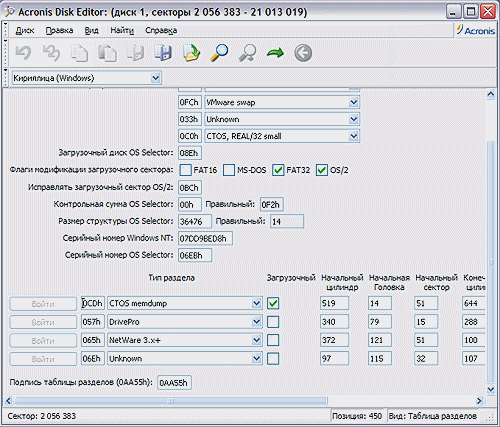Click the OS Selector structure size field 36476
This screenshot has height=427, width=500.
[195, 222]
